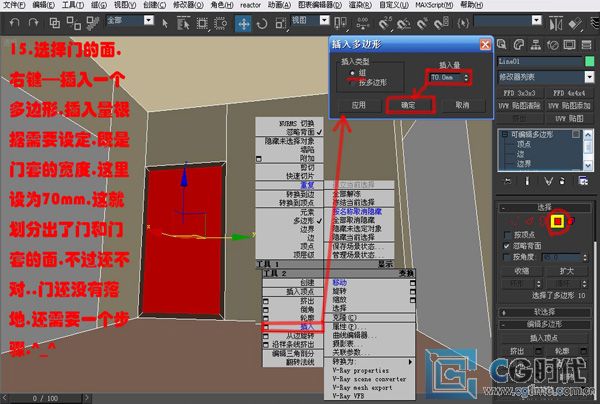The width and height of the screenshot is (600, 404).
Task: Open the 渲染(R) menu
Action: click(360, 5)
